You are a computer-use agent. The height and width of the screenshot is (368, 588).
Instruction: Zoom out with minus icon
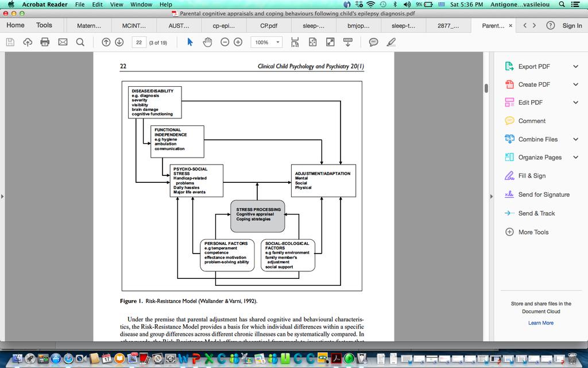(225, 42)
